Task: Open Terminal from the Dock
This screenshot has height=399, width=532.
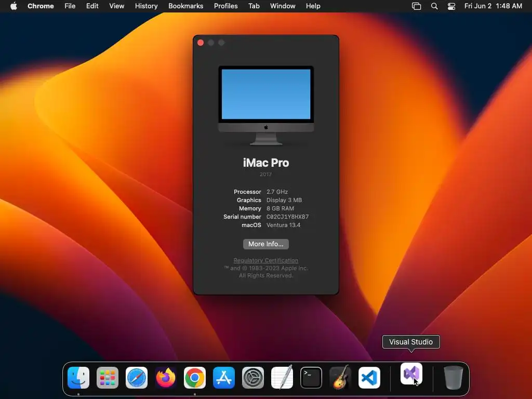Action: pos(311,378)
